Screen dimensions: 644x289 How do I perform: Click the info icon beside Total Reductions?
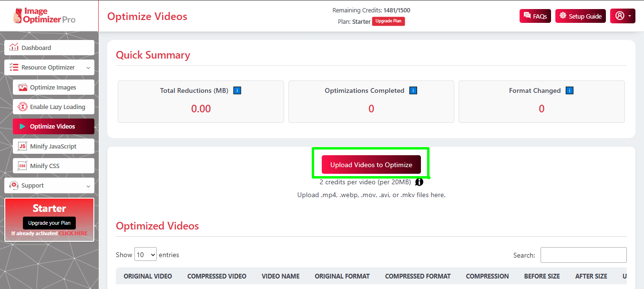pyautogui.click(x=237, y=90)
